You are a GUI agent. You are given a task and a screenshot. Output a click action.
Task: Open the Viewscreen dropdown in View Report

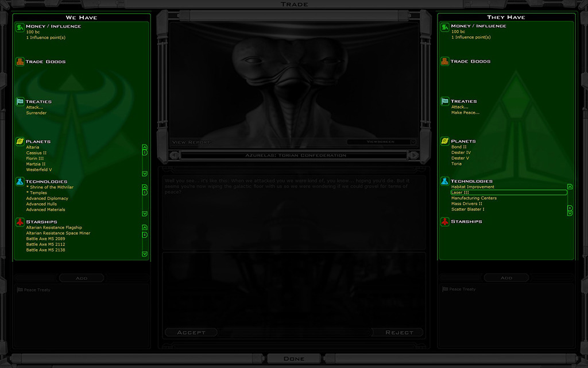point(413,142)
